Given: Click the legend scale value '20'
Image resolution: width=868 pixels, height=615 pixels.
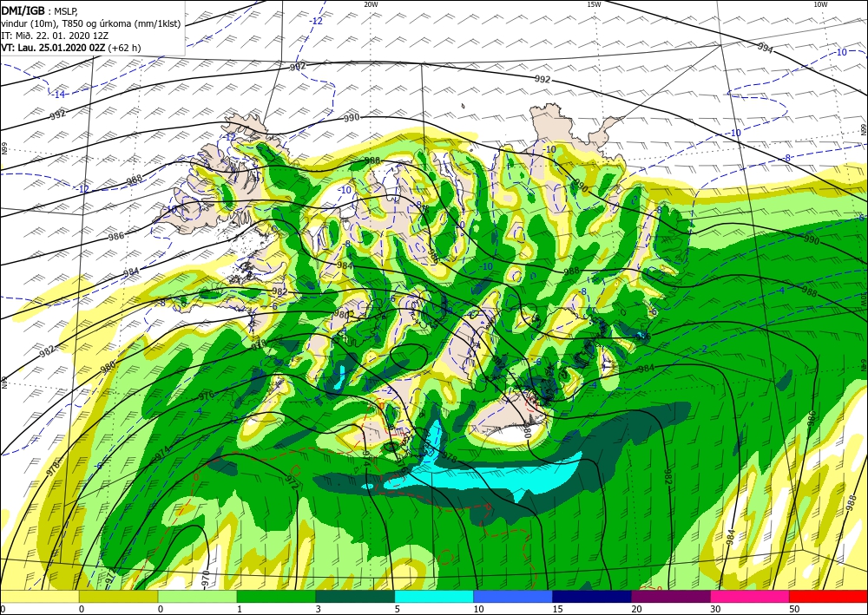Looking at the screenshot, I should tap(636, 609).
